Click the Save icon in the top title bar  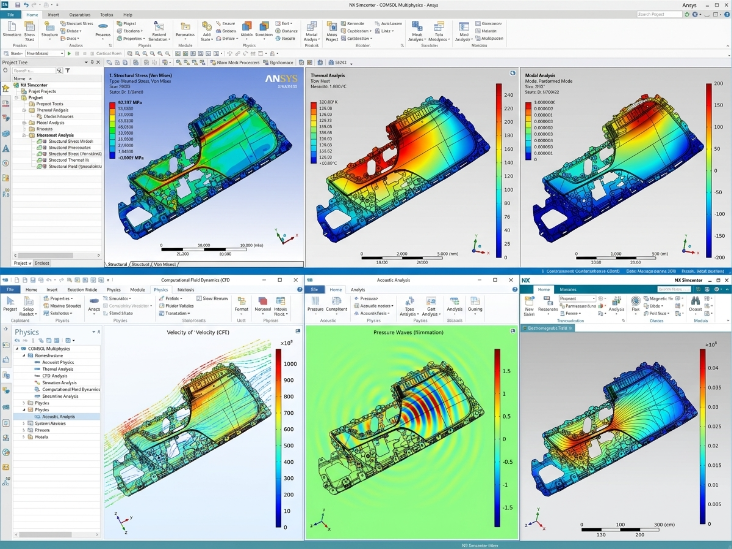click(x=17, y=5)
